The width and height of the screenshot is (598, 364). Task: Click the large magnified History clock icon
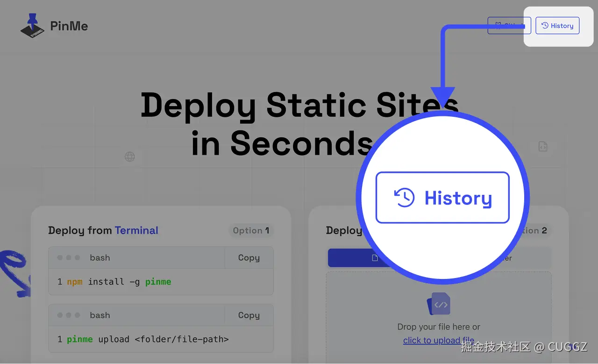click(x=404, y=198)
